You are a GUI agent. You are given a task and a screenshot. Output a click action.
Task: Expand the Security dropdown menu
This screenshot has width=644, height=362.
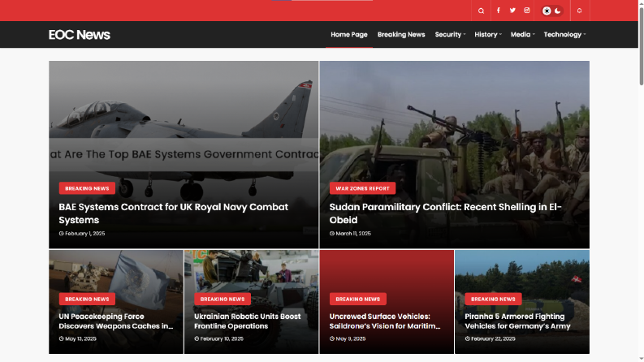(x=450, y=34)
